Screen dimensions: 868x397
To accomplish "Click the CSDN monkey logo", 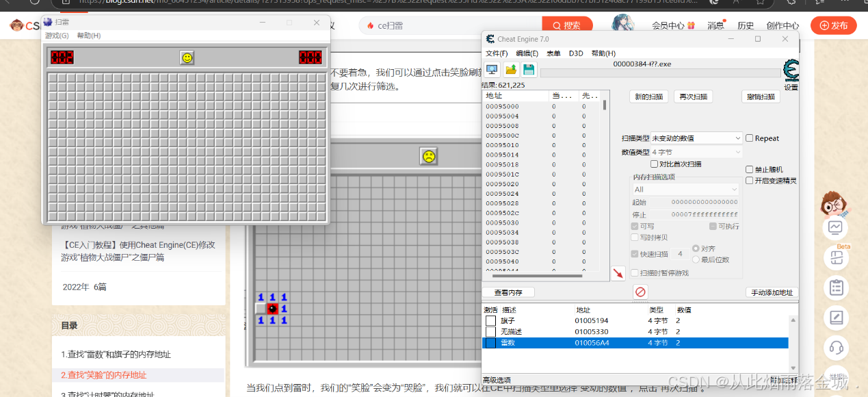I will click(16, 26).
